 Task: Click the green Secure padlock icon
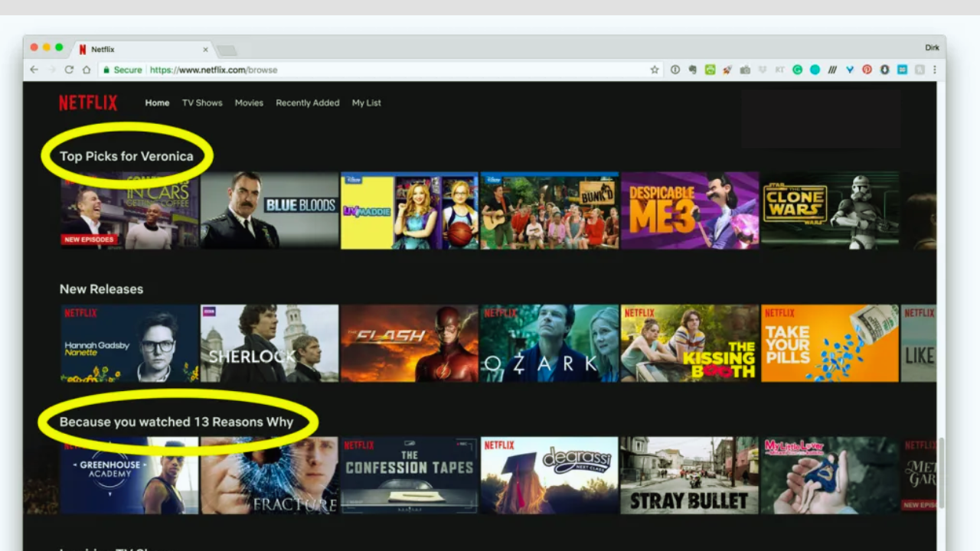tap(107, 70)
